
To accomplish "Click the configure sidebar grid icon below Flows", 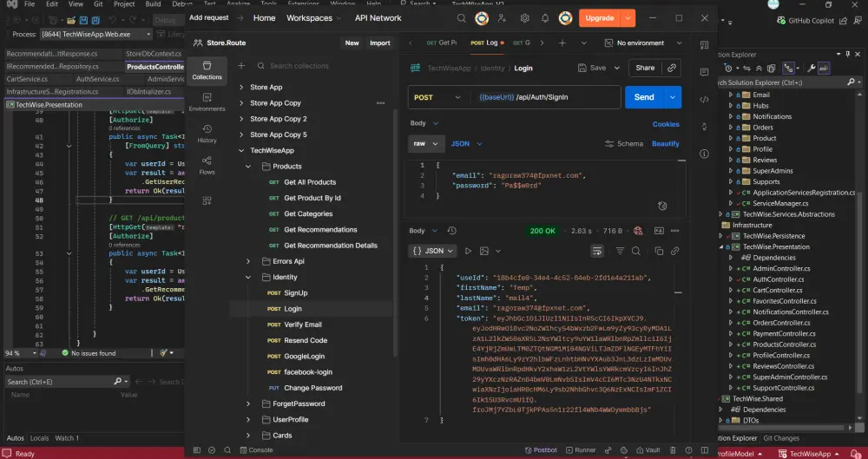I will 207,200.
